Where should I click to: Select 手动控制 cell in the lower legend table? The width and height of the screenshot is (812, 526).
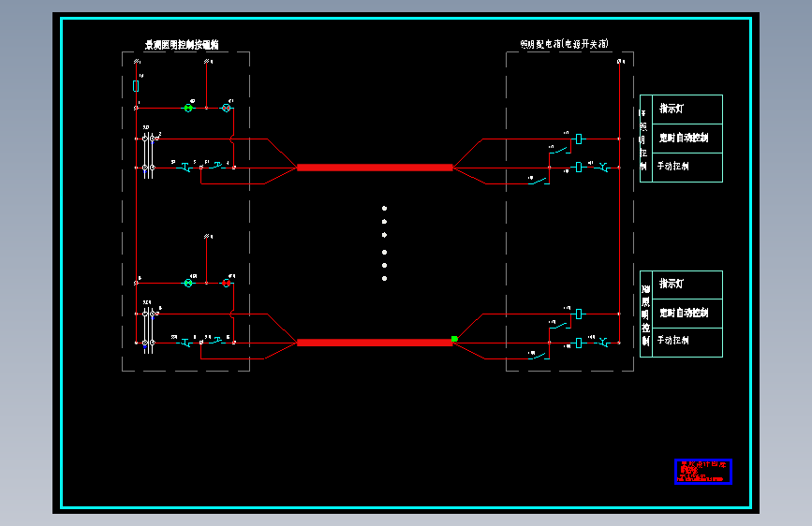click(687, 343)
